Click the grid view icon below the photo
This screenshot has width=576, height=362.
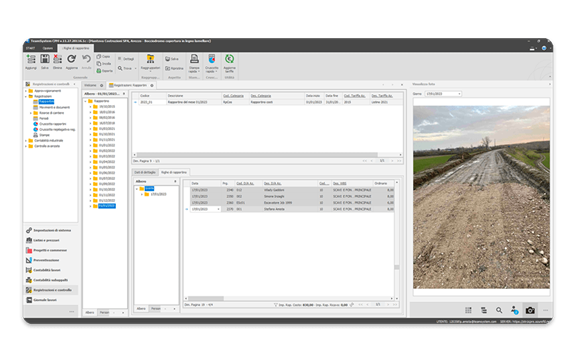(x=468, y=310)
